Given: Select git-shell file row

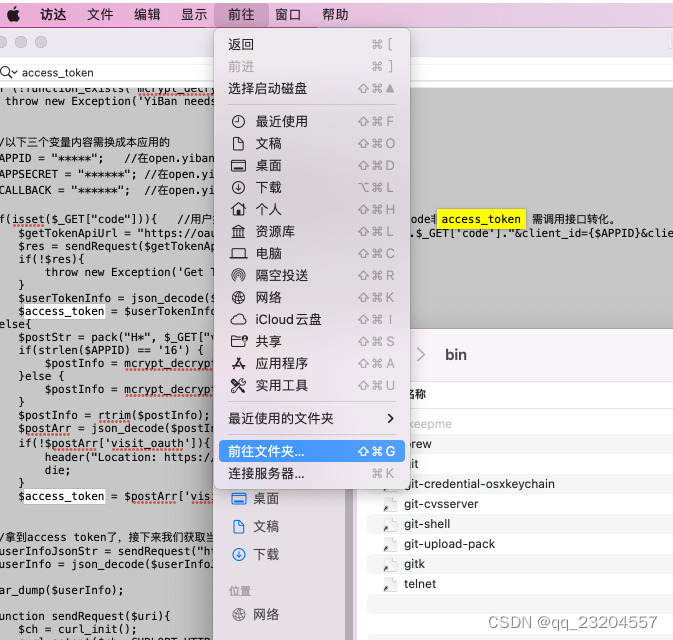Looking at the screenshot, I should (520, 524).
